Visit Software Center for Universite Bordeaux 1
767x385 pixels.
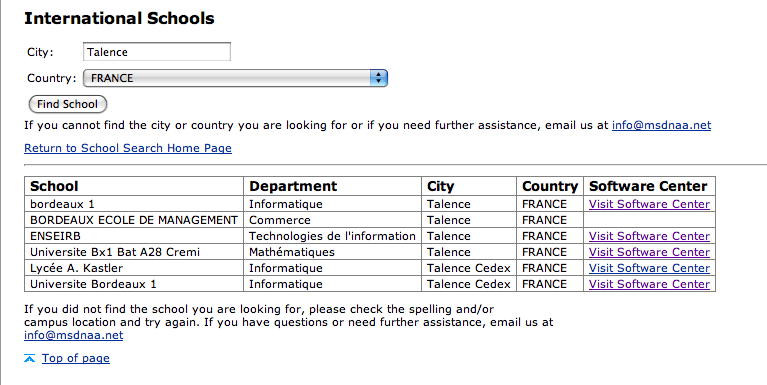pyautogui.click(x=649, y=284)
